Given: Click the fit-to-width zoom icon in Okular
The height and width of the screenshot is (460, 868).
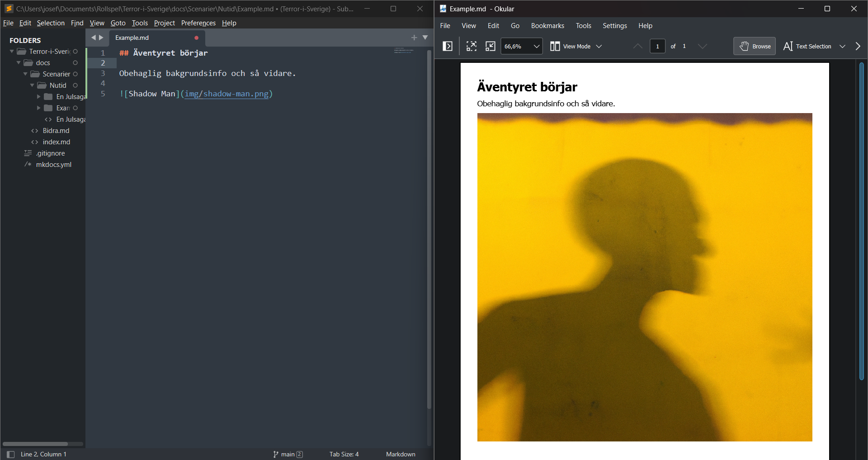Looking at the screenshot, I should (x=472, y=46).
